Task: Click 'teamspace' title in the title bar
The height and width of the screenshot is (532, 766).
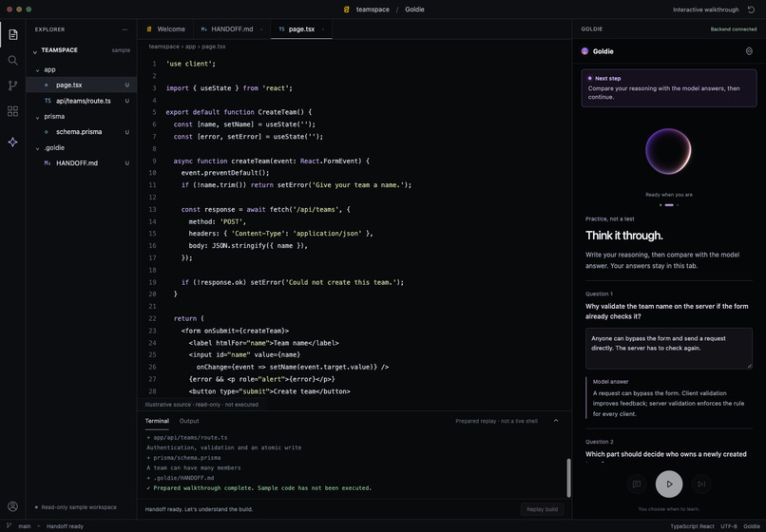Action: tap(373, 9)
